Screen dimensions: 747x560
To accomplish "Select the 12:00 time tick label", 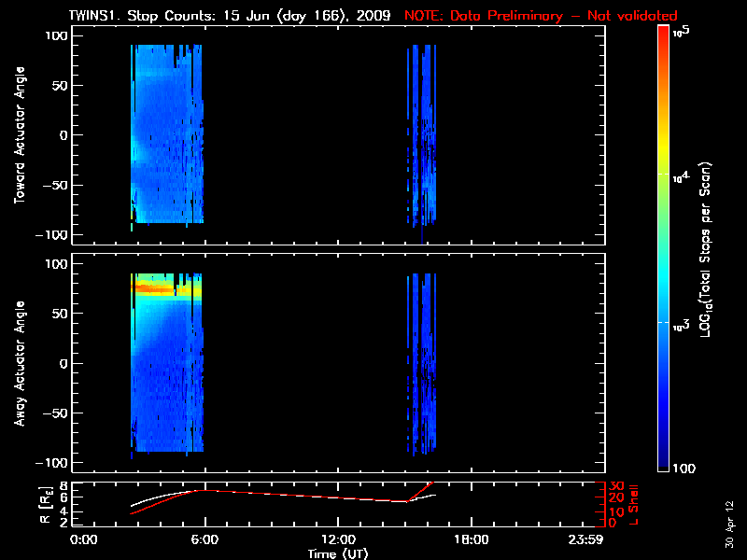I will click(x=337, y=539).
